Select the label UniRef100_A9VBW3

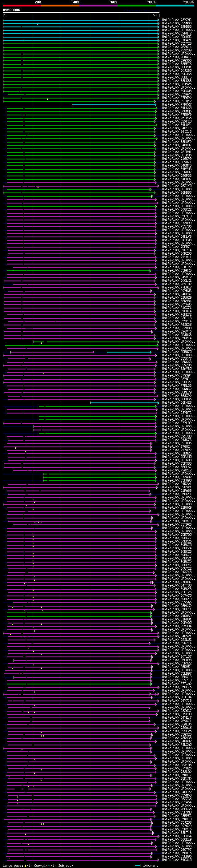177,291
